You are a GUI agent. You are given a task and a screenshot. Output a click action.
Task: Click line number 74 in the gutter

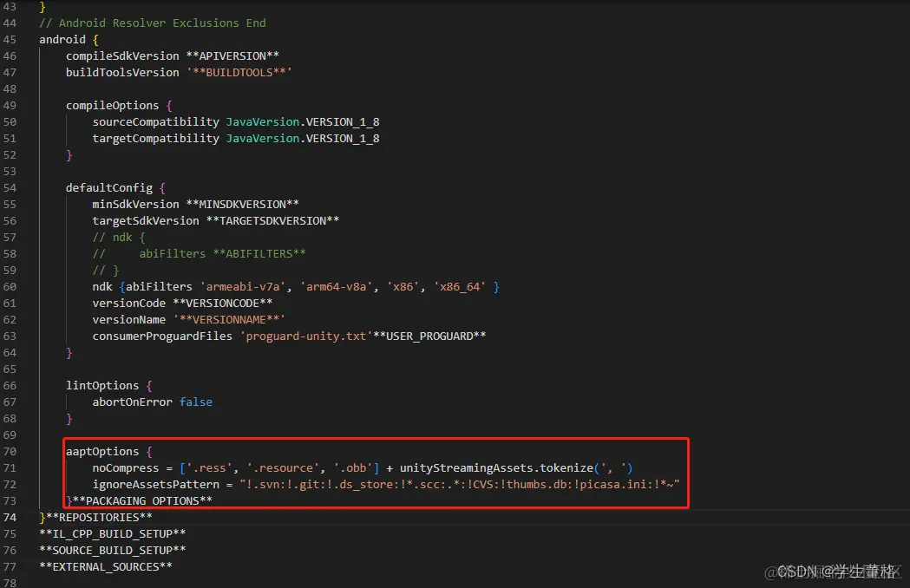(10, 517)
